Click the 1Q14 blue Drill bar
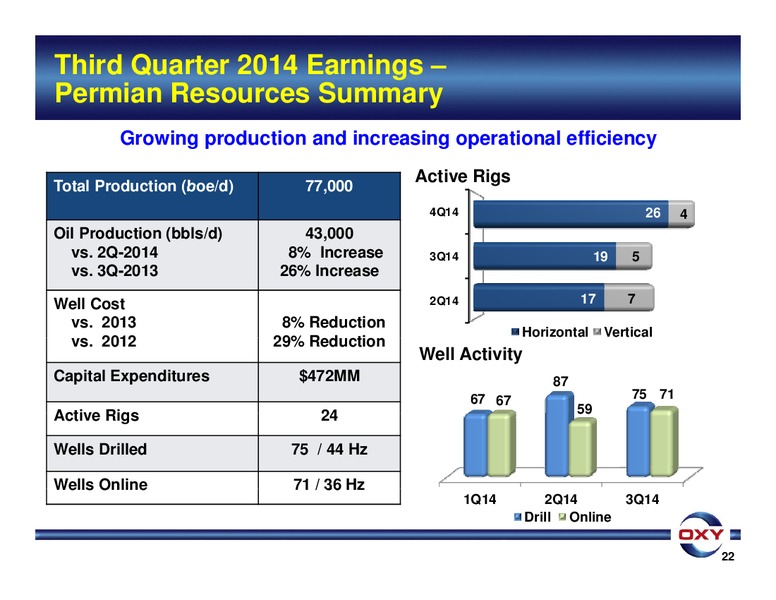The width and height of the screenshot is (776, 600). coord(476,445)
